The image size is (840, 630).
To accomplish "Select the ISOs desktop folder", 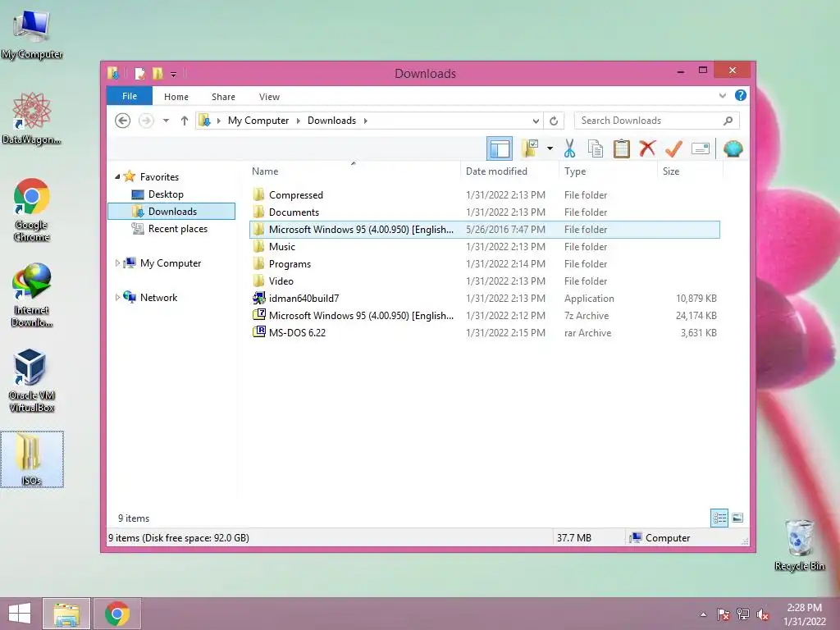I will point(32,459).
